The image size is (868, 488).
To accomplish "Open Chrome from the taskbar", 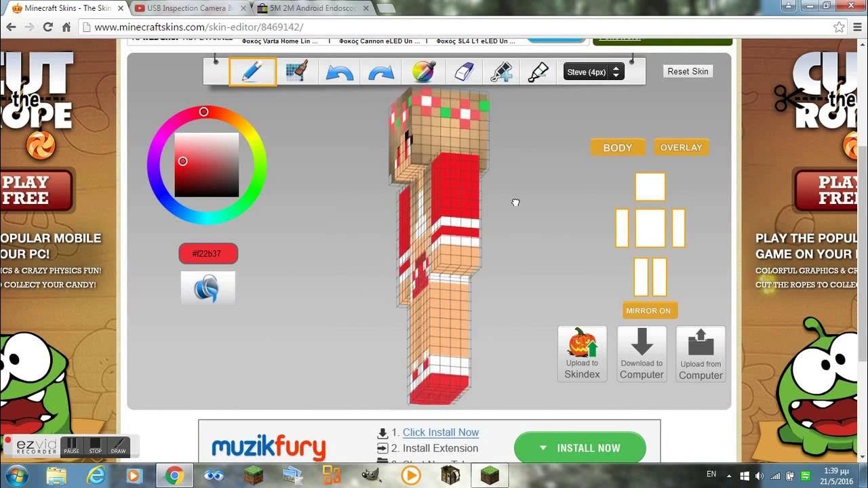I will 174,475.
